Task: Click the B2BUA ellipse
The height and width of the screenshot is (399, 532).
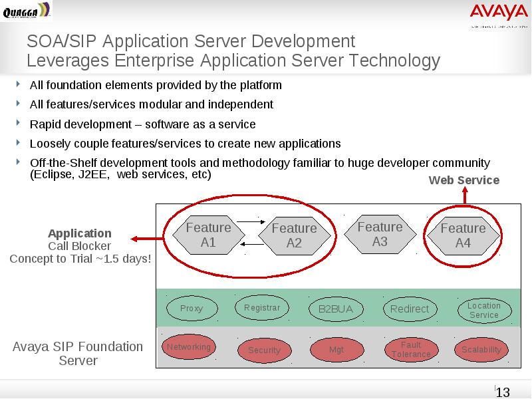Action: (336, 309)
